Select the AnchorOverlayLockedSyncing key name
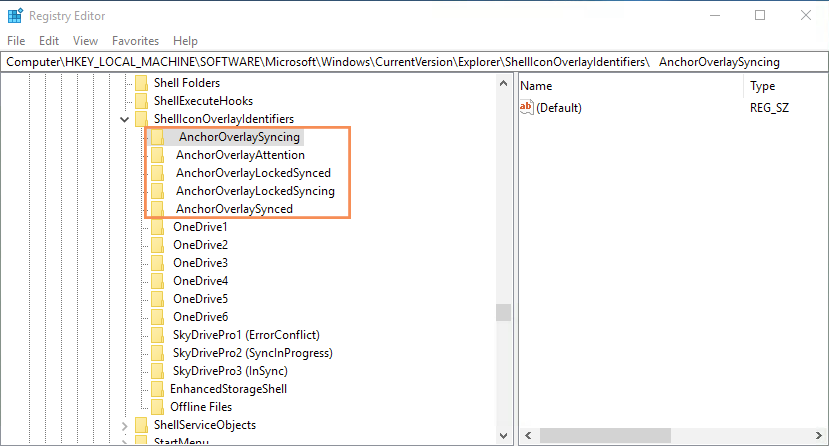Image resolution: width=829 pixels, height=446 pixels. [x=255, y=191]
